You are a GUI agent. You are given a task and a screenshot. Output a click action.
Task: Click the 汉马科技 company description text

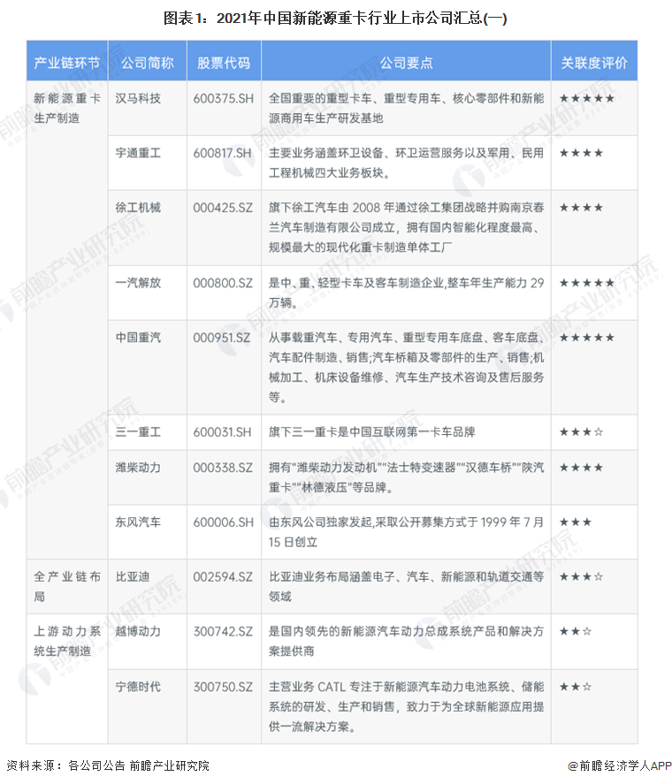tap(406, 108)
